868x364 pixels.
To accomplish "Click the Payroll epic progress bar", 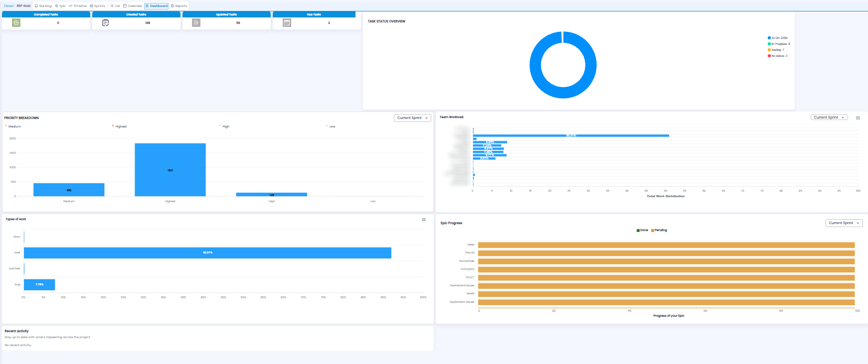I will (666, 253).
